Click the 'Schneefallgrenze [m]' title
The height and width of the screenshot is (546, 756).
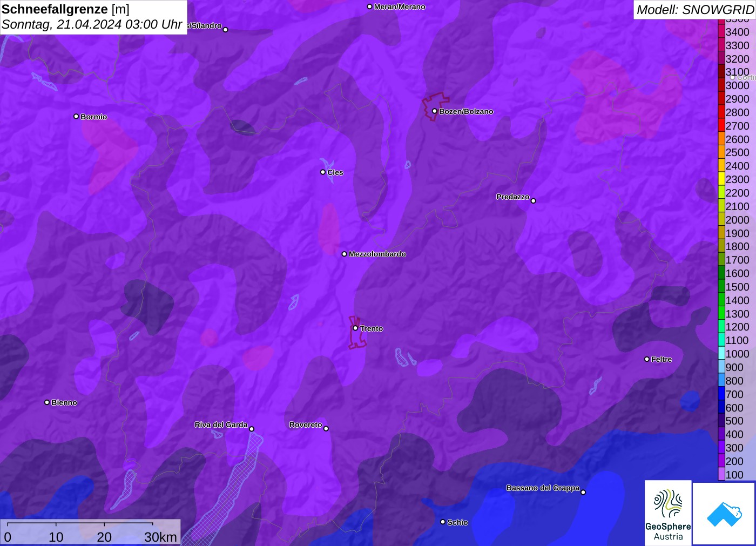tap(65, 9)
